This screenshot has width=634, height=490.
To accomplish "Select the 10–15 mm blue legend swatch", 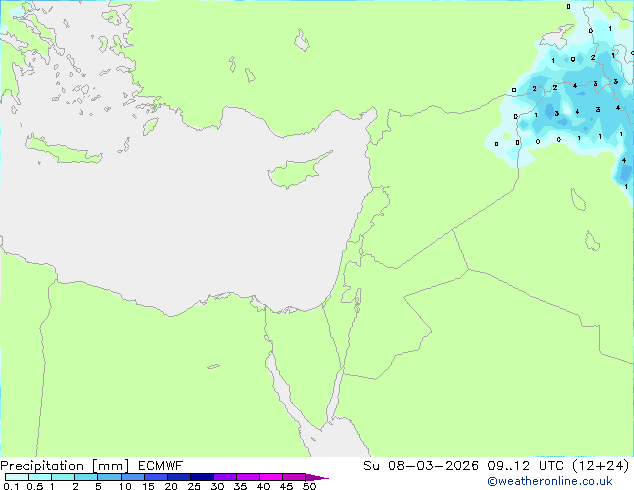I will coord(132,477).
